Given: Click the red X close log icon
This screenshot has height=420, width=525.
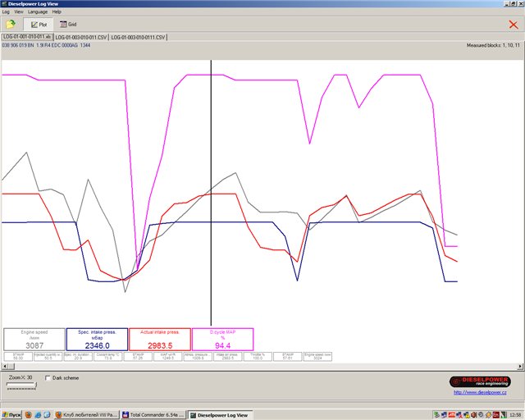Looking at the screenshot, I should 513,25.
